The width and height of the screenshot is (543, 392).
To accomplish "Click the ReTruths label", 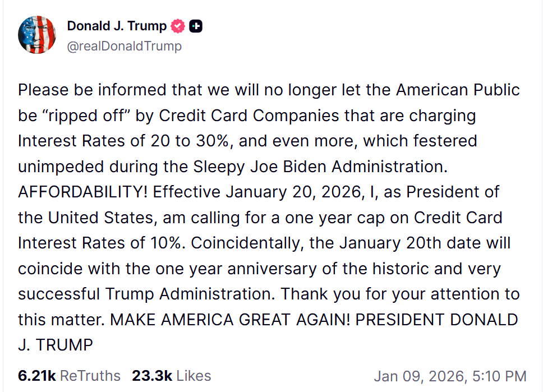I will click(90, 376).
